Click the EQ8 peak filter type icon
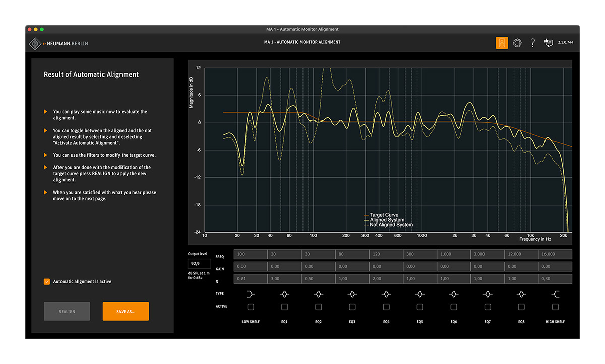The height and width of the screenshot is (364, 605). [x=521, y=294]
